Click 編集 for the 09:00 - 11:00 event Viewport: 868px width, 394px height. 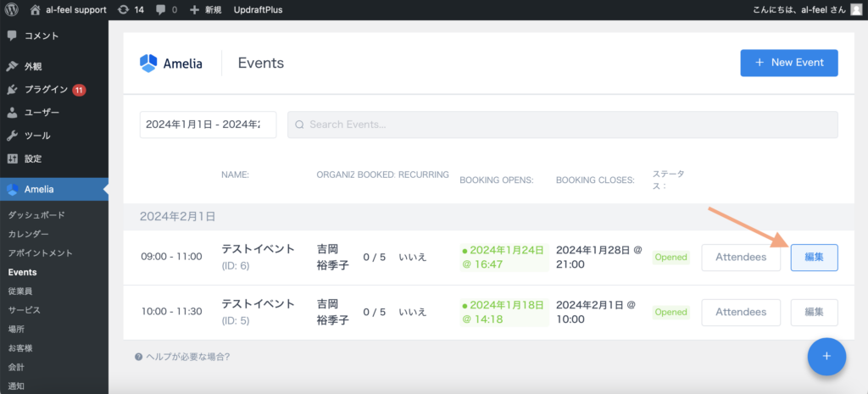pos(814,258)
